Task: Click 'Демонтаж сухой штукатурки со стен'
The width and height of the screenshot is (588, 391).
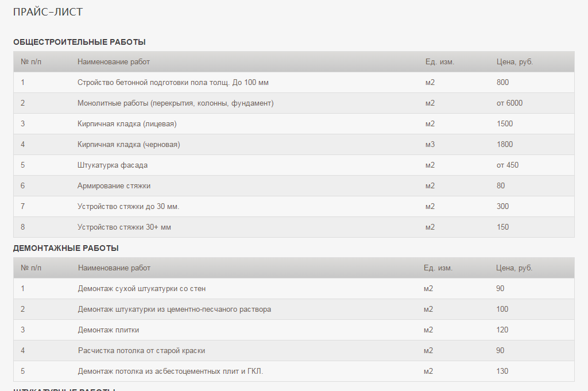Action: 142,288
